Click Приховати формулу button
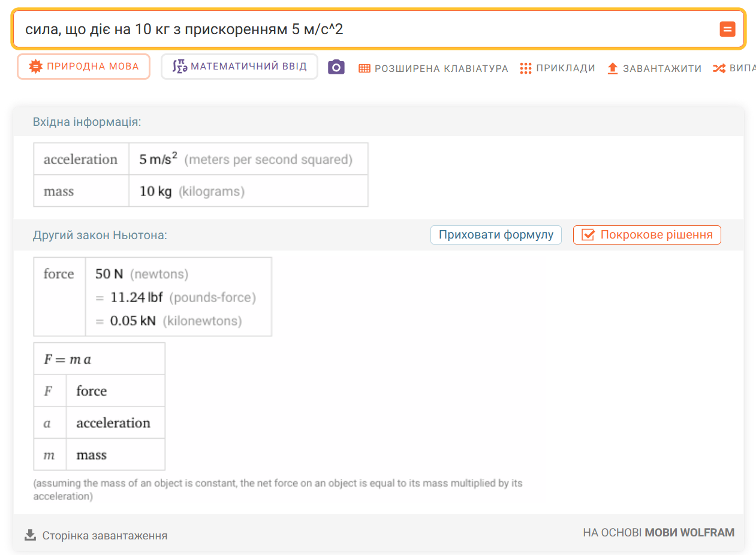Image resolution: width=756 pixels, height=555 pixels. (x=496, y=235)
